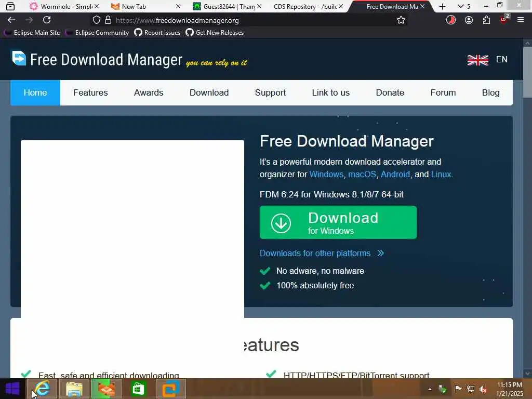Open the browser hamburger application menu
This screenshot has width=532, height=399.
[521, 20]
